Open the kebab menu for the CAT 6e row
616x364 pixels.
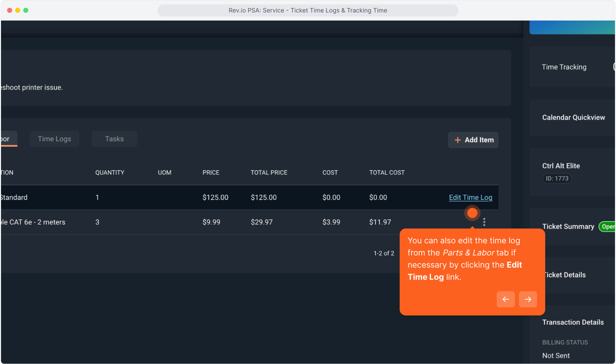pos(484,222)
